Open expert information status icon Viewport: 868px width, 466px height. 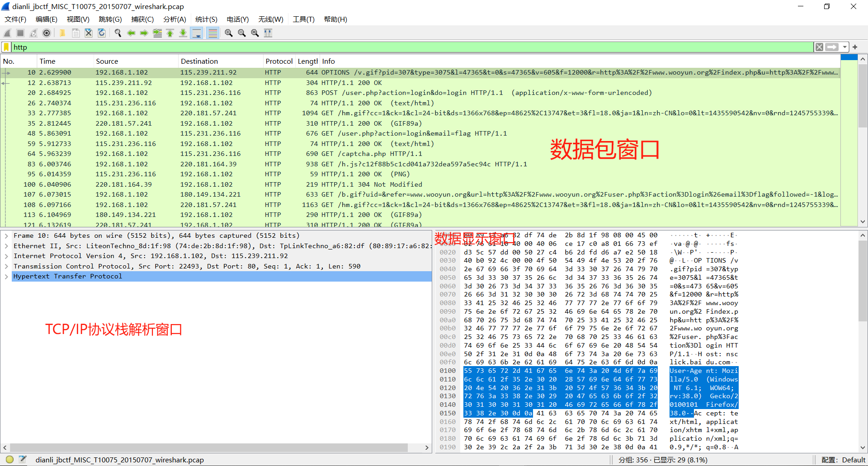(9, 460)
